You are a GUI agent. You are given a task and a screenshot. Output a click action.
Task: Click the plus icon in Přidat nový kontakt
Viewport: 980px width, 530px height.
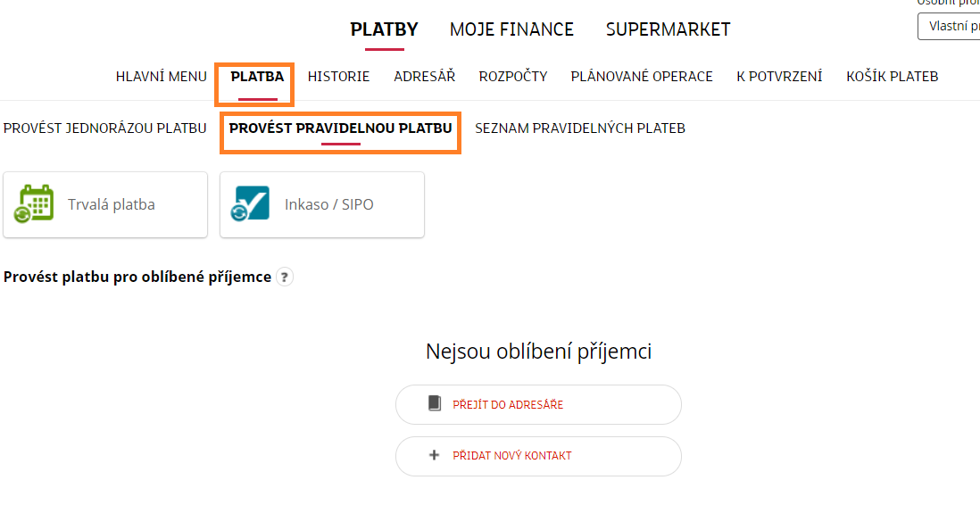click(434, 455)
